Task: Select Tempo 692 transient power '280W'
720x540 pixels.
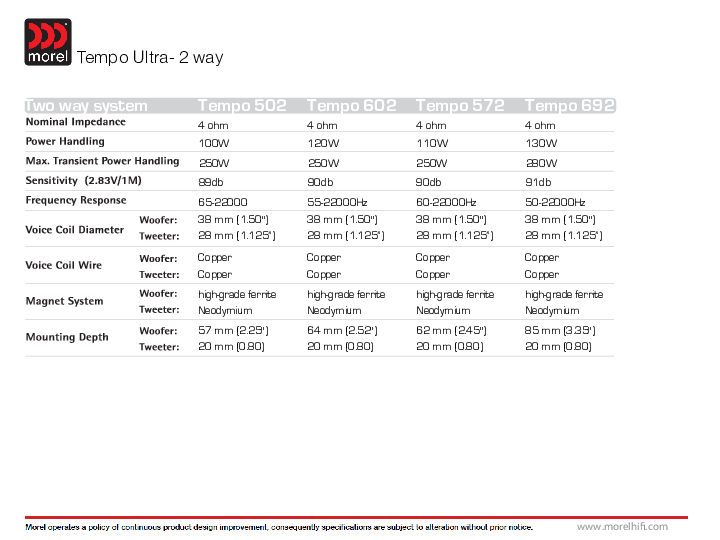Action: coord(541,163)
